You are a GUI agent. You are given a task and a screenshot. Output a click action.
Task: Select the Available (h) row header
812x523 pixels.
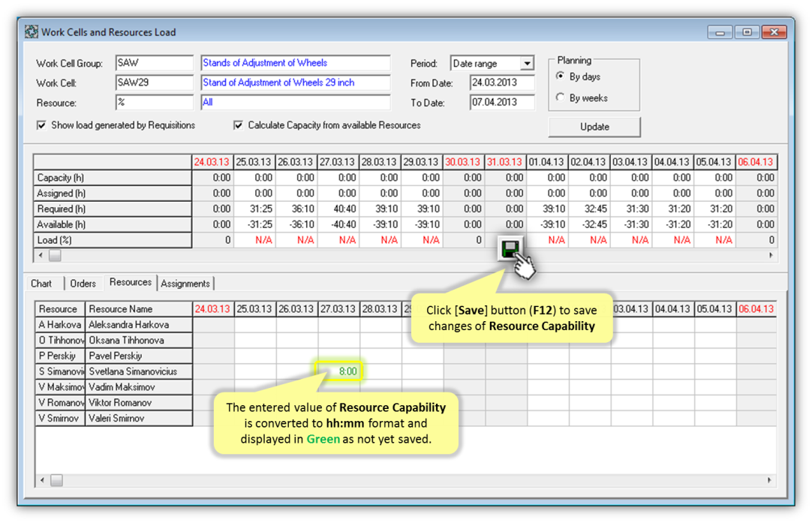click(x=113, y=224)
